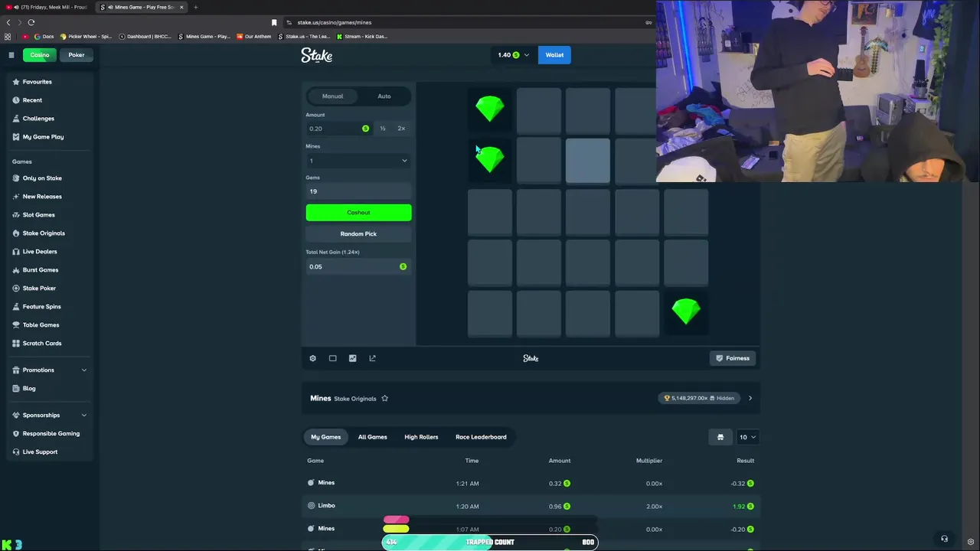Click the Amount input field
Viewport: 980px width, 551px height.
point(338,129)
